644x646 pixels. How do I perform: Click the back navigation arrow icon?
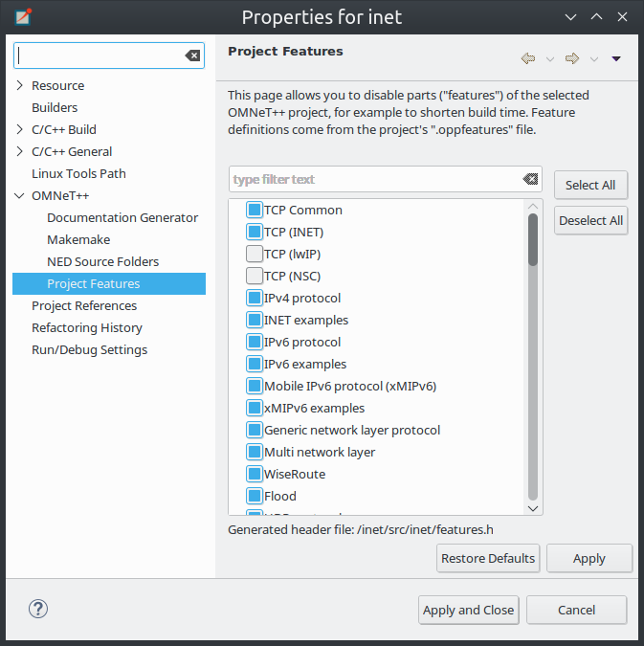528,58
